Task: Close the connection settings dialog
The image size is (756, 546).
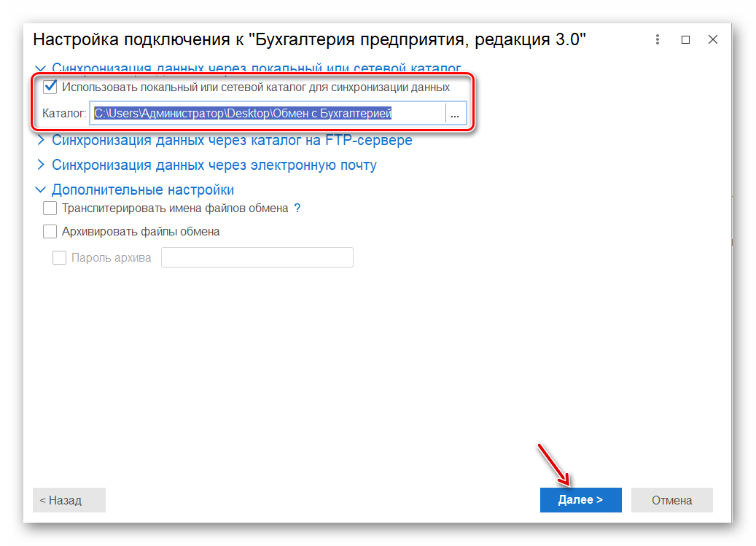Action: (712, 39)
